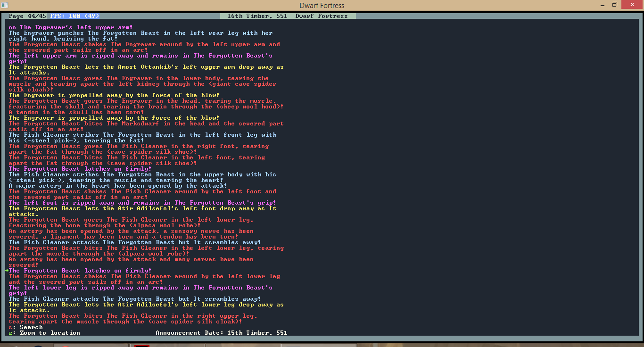This screenshot has width=644, height=347.
Task: Click the FPS: 100 (49) counter
Action: point(75,16)
